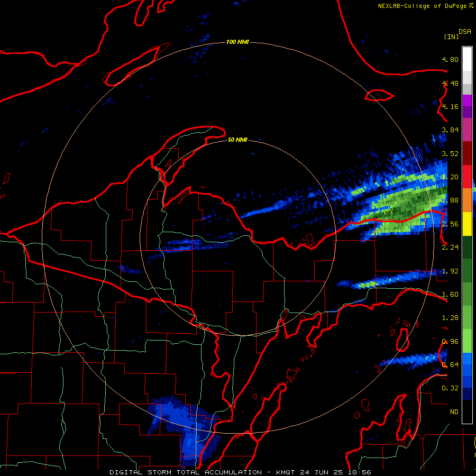Click the 4.80 legend value

click(x=450, y=59)
